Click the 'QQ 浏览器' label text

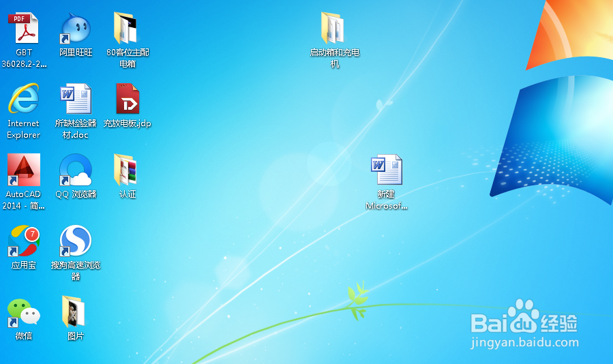(76, 194)
